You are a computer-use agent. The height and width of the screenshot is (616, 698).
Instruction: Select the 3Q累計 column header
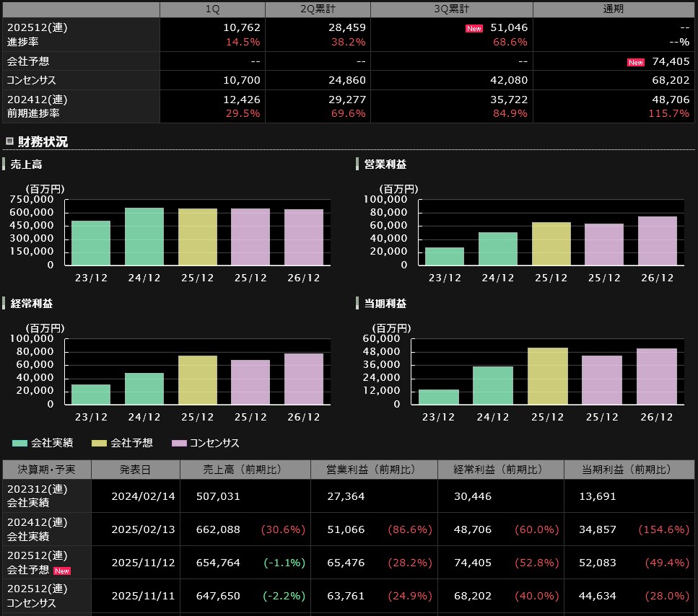point(451,9)
